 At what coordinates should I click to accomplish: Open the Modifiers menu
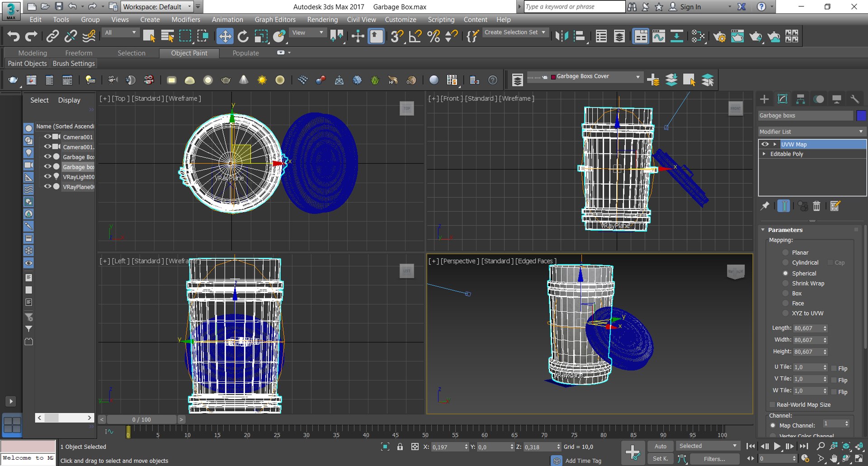tap(186, 19)
